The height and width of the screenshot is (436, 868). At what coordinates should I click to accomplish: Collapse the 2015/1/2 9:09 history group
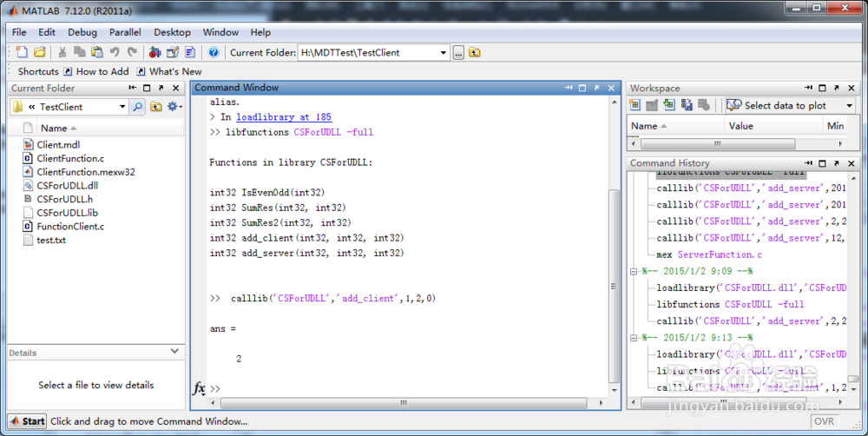(x=634, y=272)
